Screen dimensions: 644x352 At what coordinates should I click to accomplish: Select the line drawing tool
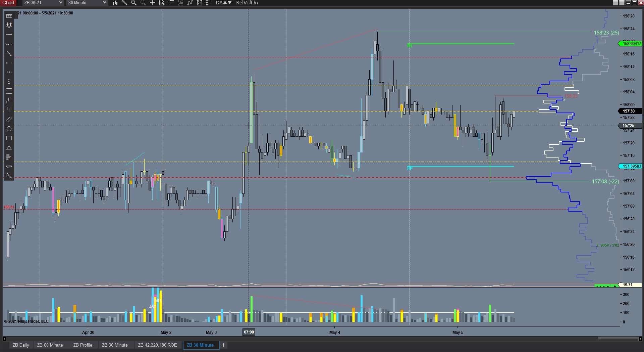[x=9, y=34]
